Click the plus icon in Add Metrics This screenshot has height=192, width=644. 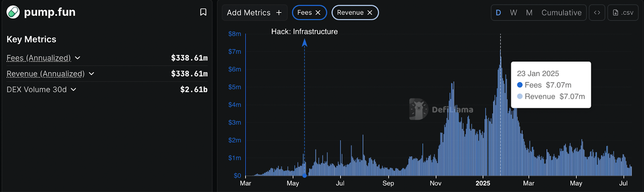tap(279, 13)
